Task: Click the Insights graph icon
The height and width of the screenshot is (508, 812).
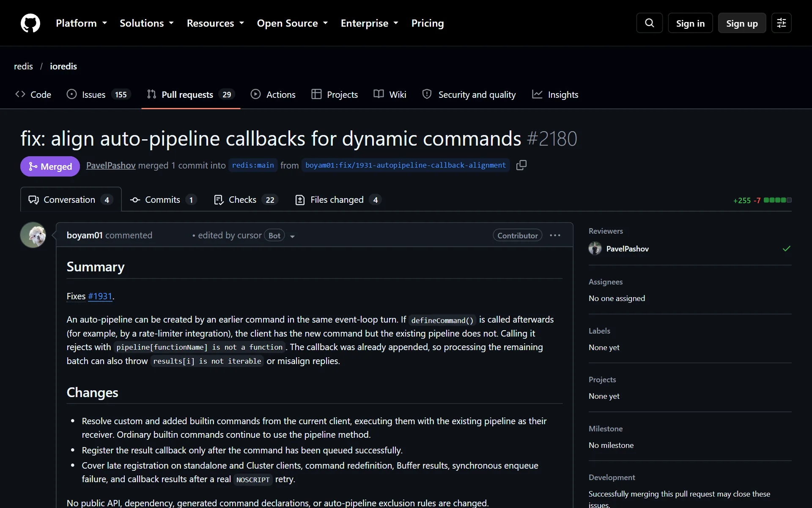Action: click(x=537, y=94)
